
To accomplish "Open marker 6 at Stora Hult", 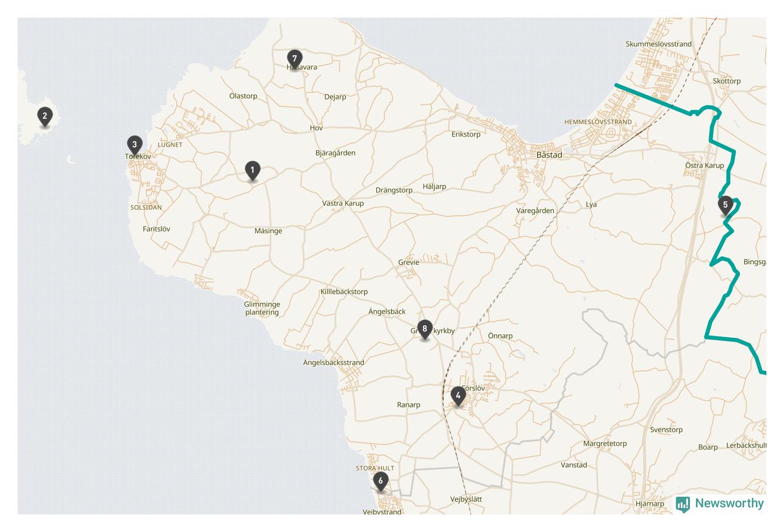I will [380, 482].
